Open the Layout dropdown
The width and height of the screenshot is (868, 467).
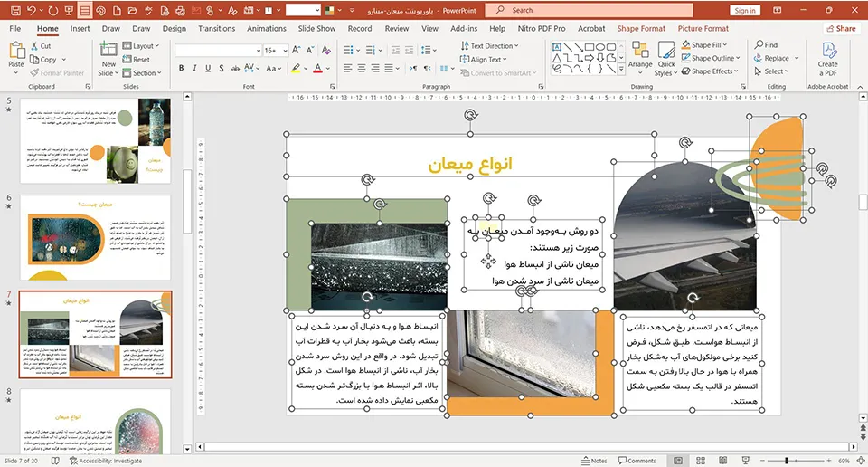click(x=141, y=46)
